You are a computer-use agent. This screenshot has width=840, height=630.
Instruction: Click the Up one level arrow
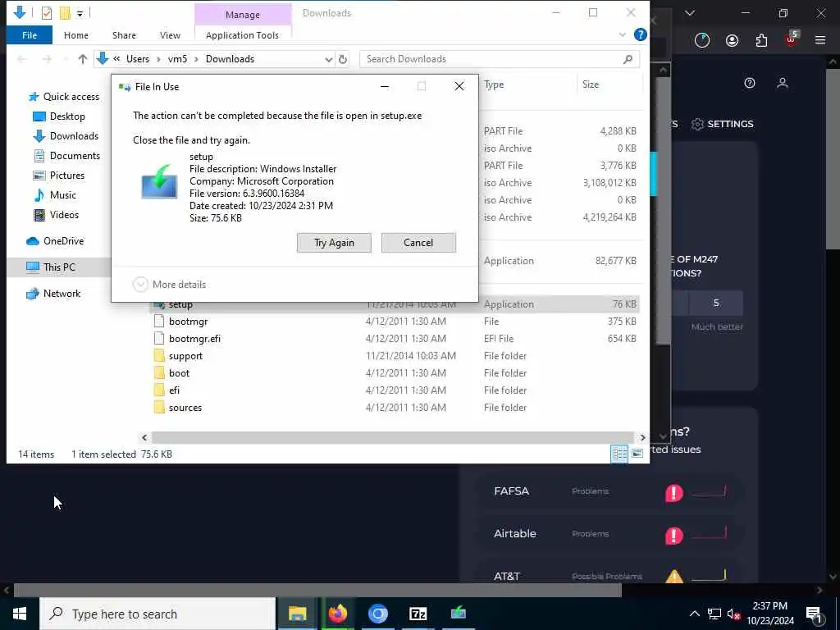pos(83,59)
